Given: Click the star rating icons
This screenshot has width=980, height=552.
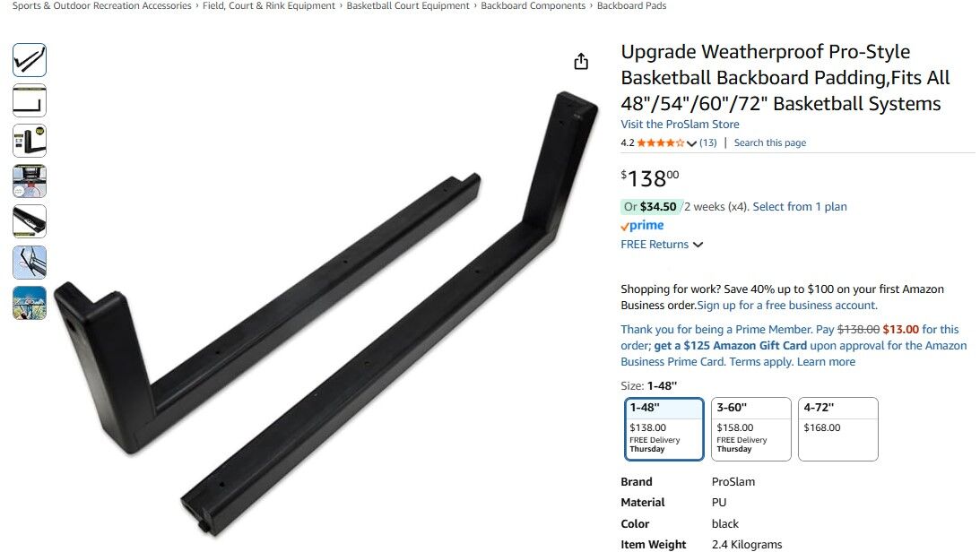Looking at the screenshot, I should click(660, 143).
